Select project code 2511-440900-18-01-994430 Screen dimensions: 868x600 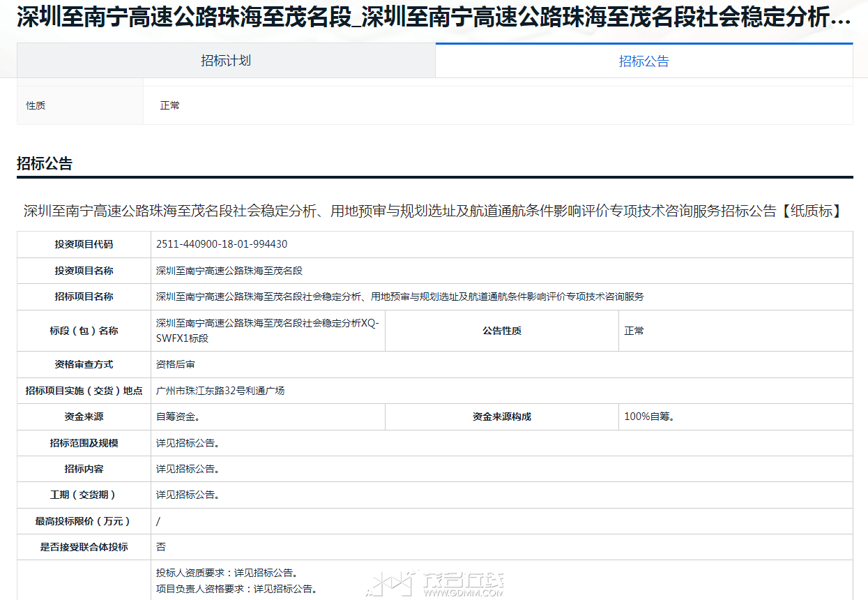[222, 244]
